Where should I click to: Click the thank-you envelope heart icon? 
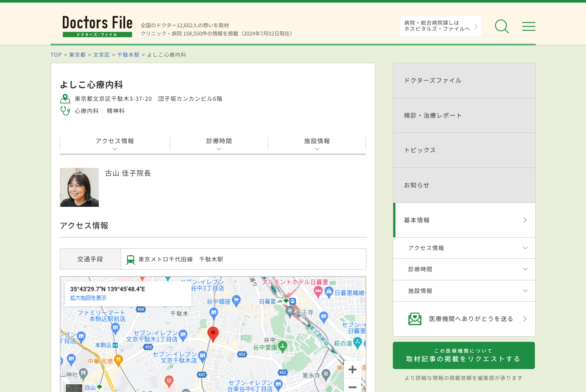[x=415, y=319]
